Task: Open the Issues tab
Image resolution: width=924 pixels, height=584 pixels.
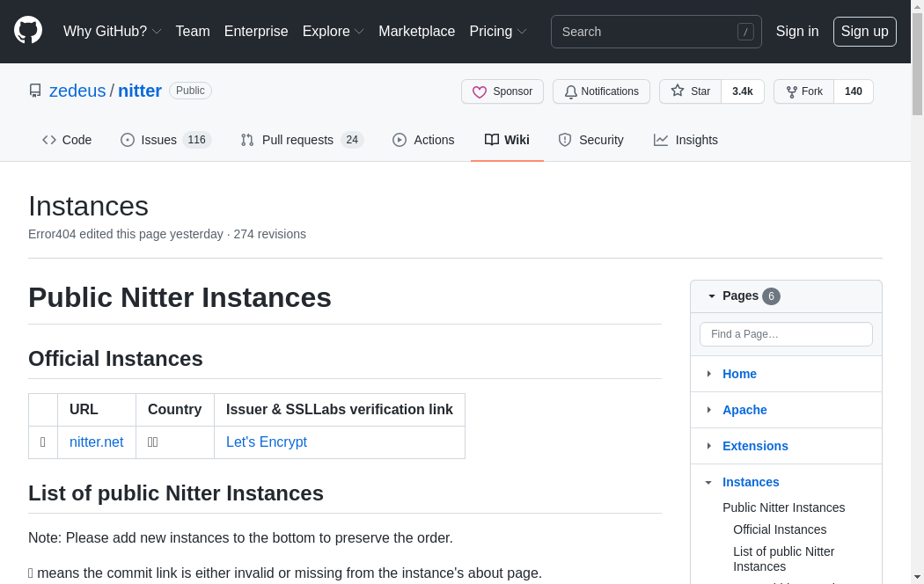Action: pyautogui.click(x=165, y=140)
